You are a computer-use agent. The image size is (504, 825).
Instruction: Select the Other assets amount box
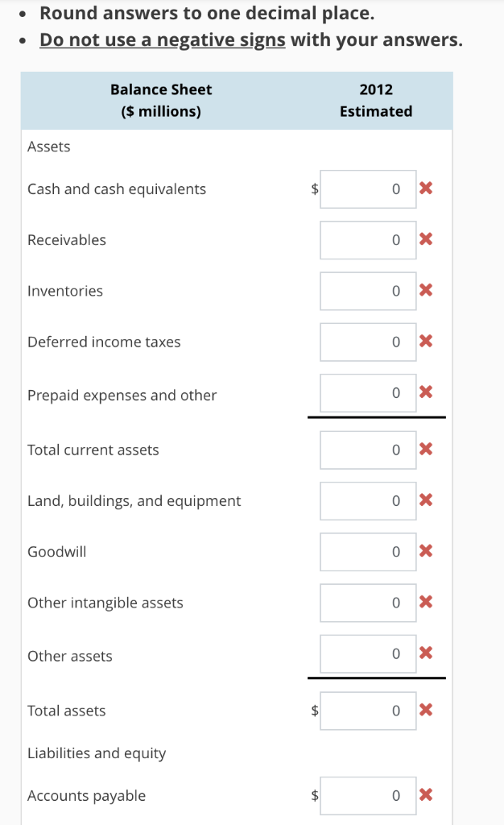point(367,653)
